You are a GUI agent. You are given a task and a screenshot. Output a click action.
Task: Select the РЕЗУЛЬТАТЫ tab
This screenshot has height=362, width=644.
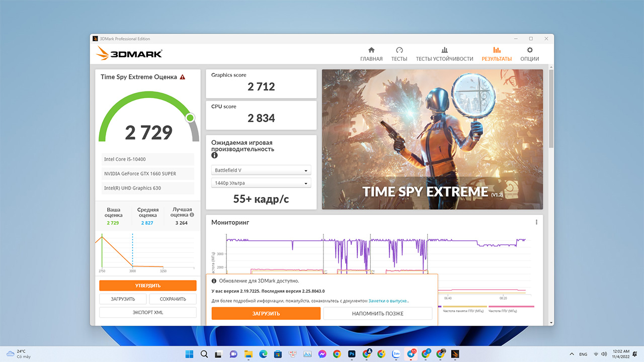pos(497,54)
